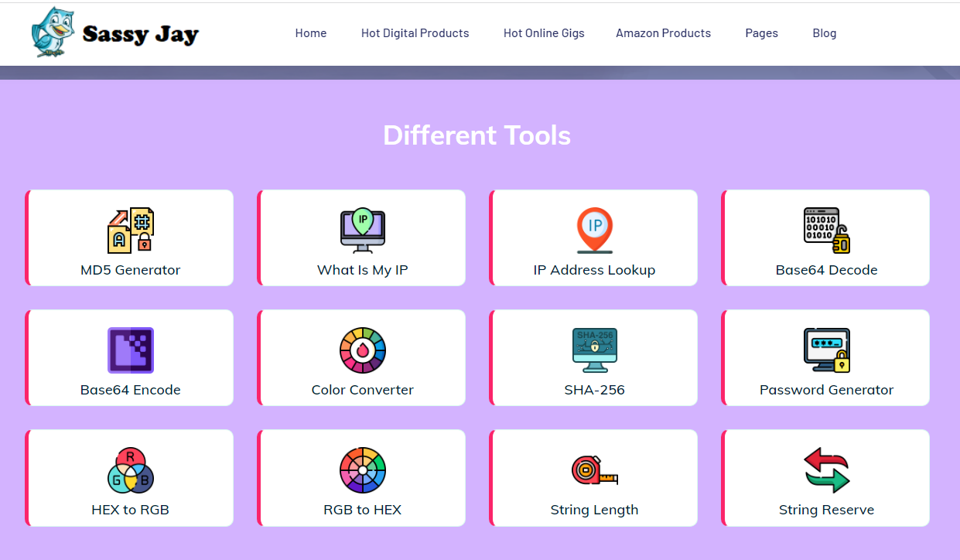Click the purple Base64 Encode icon
This screenshot has height=560, width=960.
point(130,350)
